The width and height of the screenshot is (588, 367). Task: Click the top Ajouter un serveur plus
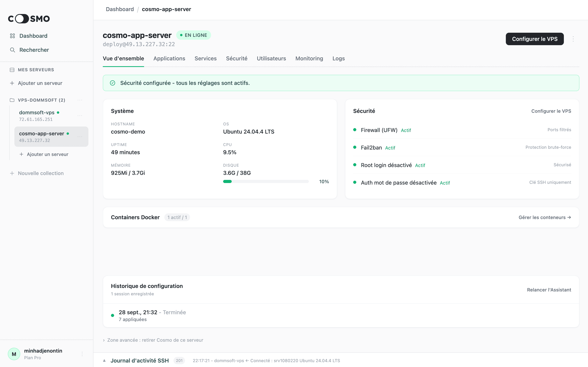click(x=12, y=83)
